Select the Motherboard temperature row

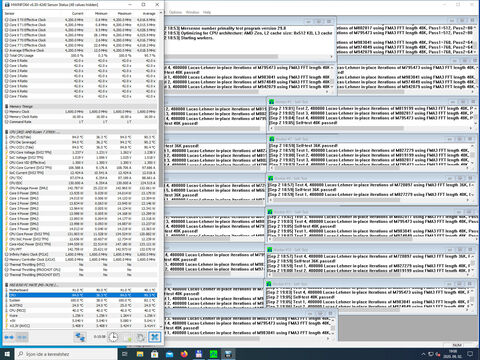[80, 290]
